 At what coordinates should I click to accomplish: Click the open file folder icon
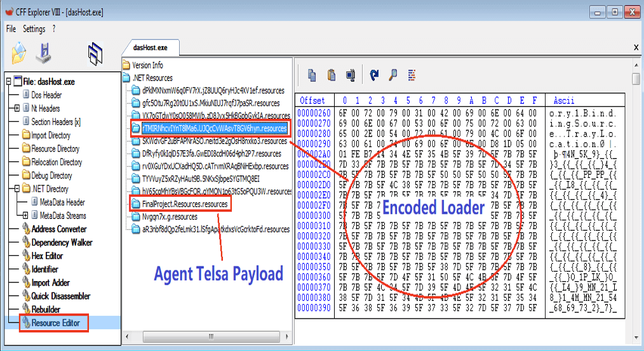pos(19,53)
